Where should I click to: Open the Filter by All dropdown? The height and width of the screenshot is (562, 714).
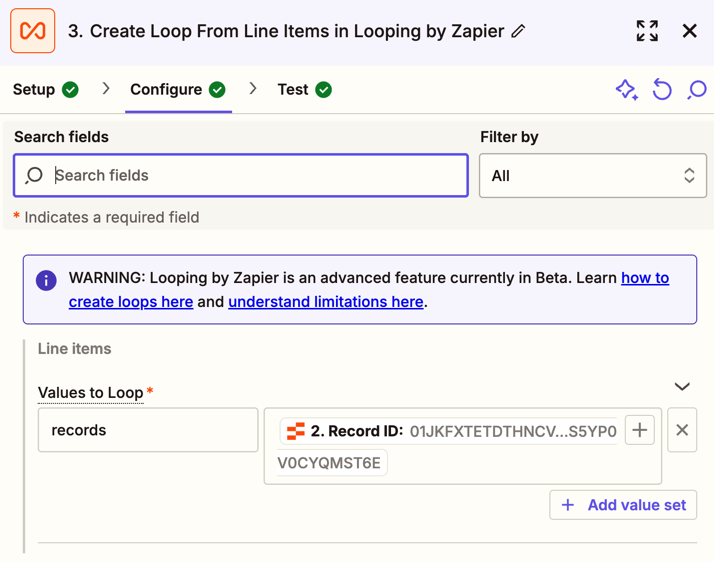point(593,175)
